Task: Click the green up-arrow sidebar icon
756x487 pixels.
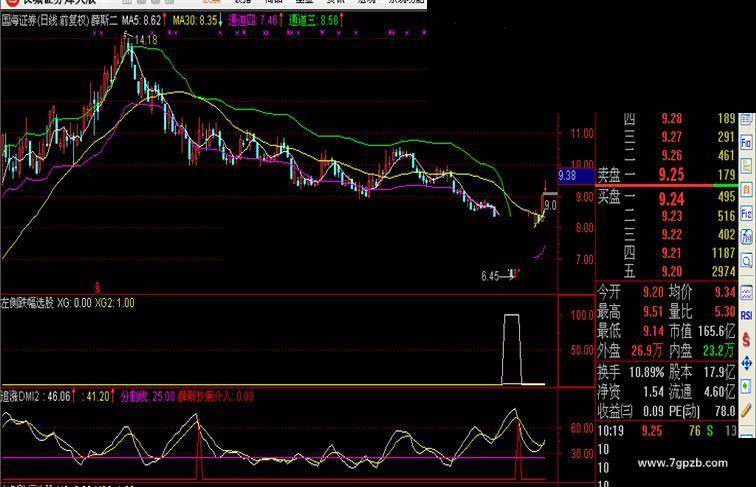Action: tap(746, 386)
